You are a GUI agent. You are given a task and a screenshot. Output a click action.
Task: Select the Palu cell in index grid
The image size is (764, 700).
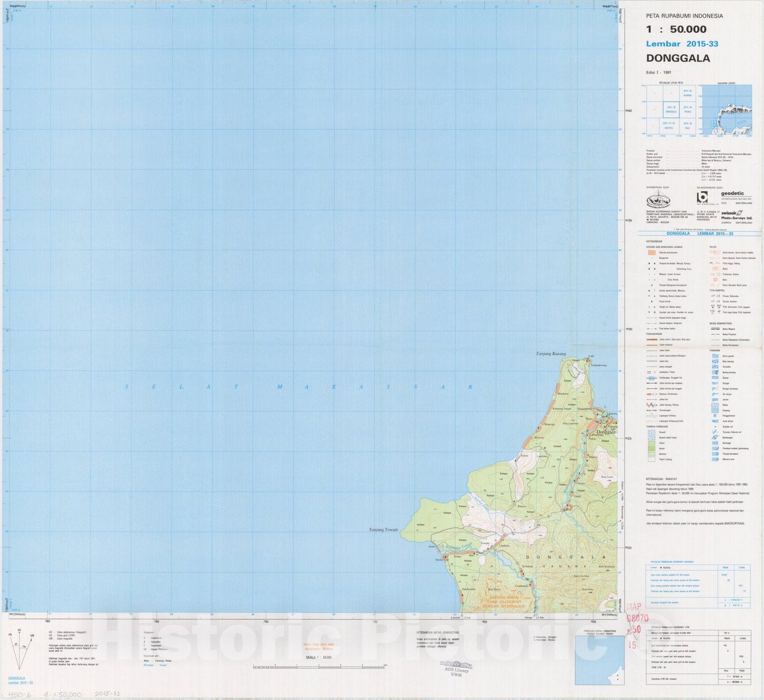[x=688, y=126]
